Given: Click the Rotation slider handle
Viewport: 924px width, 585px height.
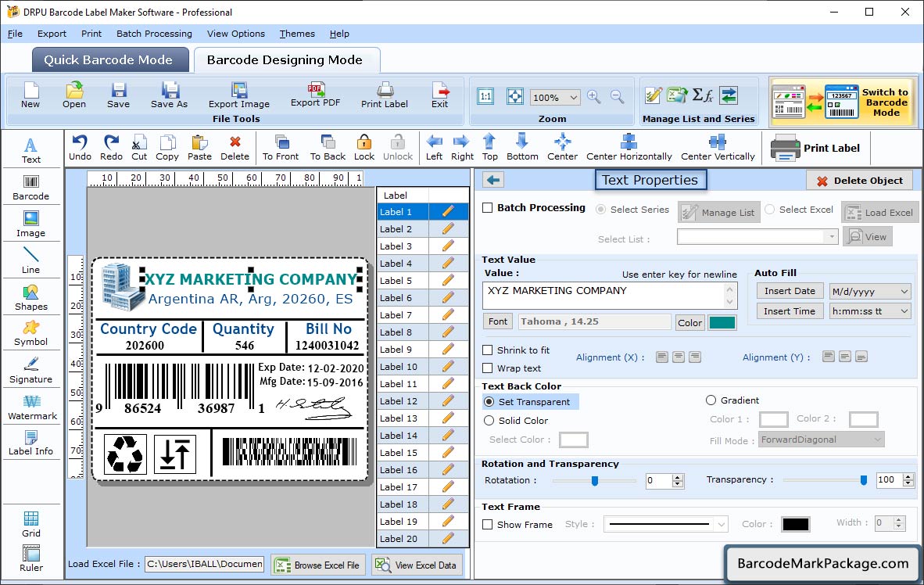Looking at the screenshot, I should tap(595, 481).
